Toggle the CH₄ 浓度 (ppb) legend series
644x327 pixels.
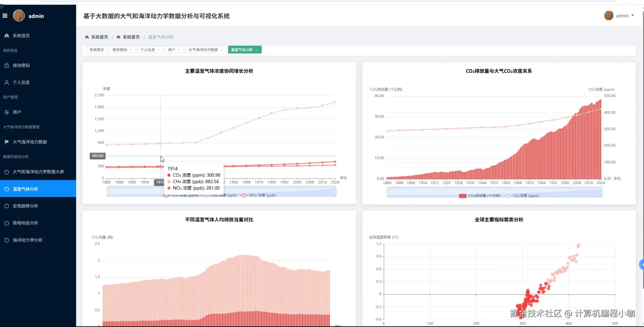pos(220,196)
